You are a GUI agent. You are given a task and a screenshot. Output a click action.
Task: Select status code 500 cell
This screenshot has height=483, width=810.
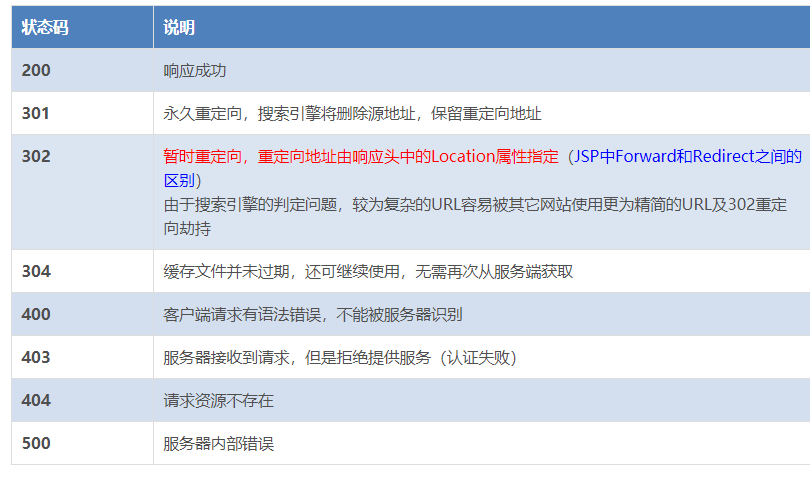(82, 443)
